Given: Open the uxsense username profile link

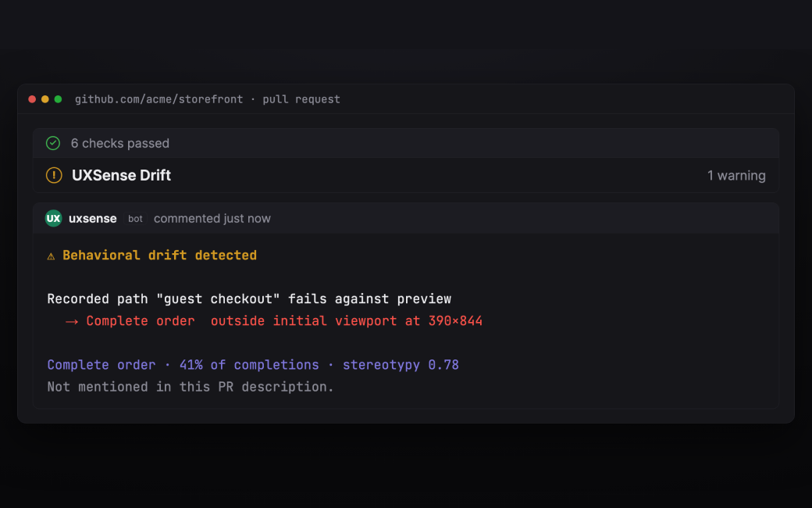Looking at the screenshot, I should tap(93, 218).
